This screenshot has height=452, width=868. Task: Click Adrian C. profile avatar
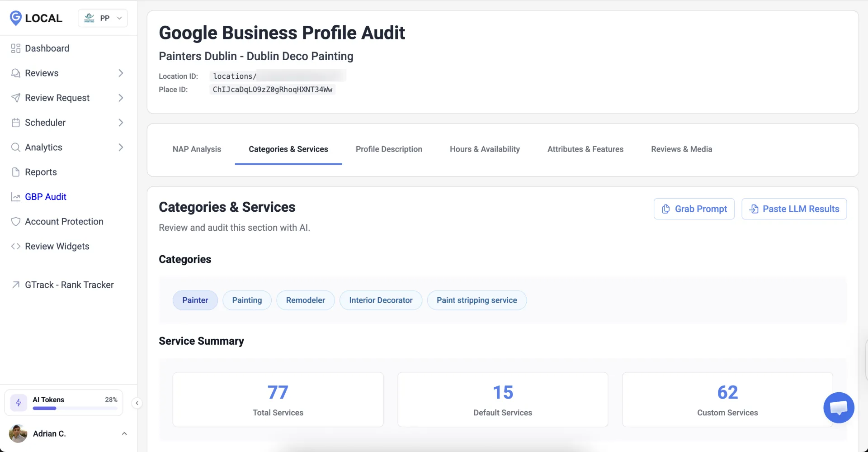tap(18, 434)
